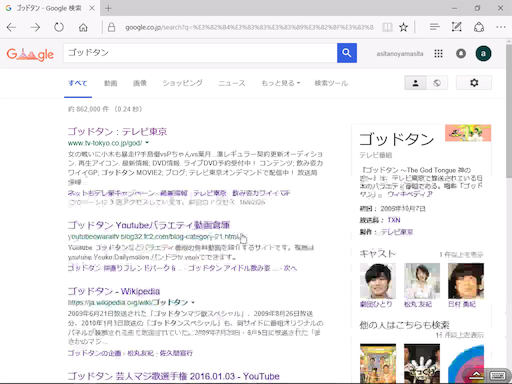Open first related search thumbnail

(378, 363)
